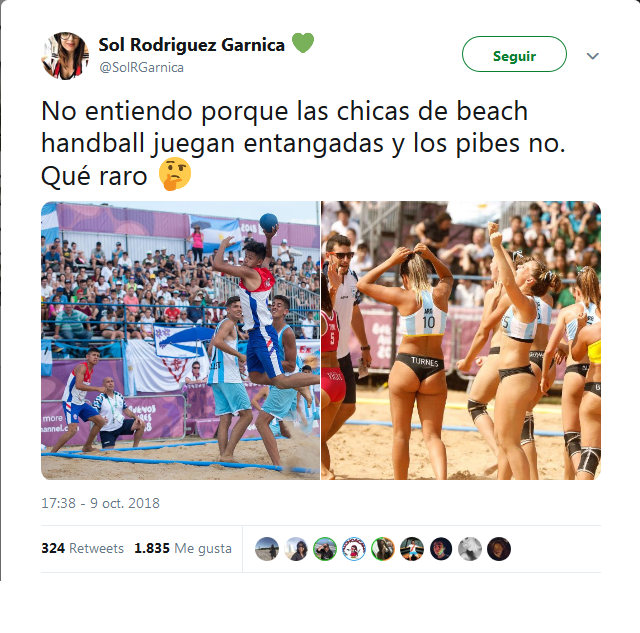Open the second liker avatar in the row
This screenshot has width=640, height=633.
pos(296,549)
